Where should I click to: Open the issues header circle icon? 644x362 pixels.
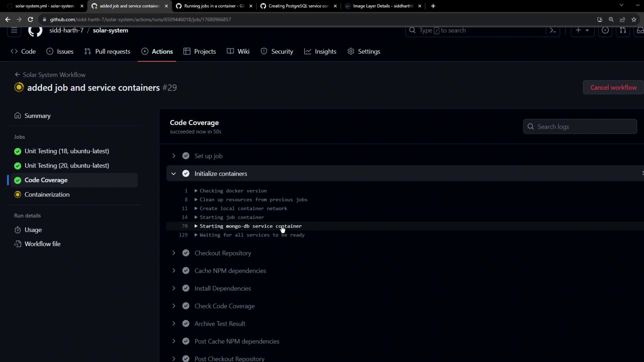(605, 31)
